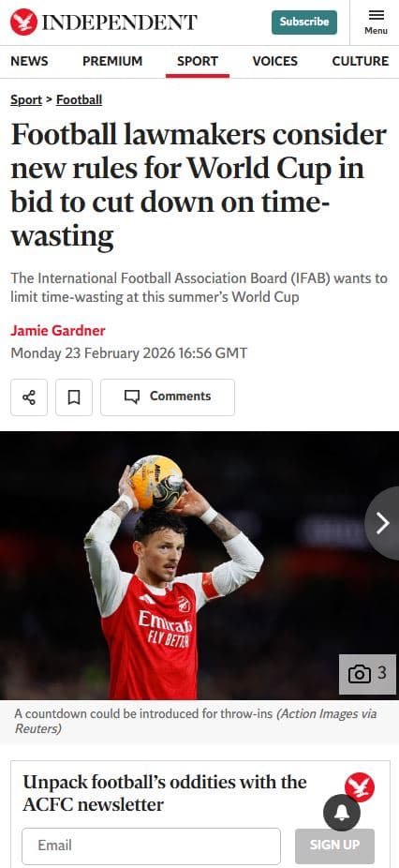Screen dimensions: 399x868
Task: Click the newsletter Email input field
Action: pyautogui.click(x=151, y=846)
